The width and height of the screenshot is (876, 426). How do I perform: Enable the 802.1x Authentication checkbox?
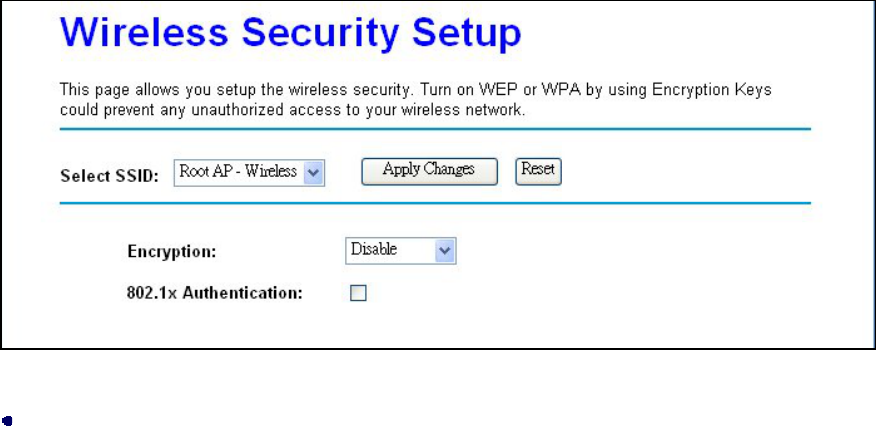[357, 293]
